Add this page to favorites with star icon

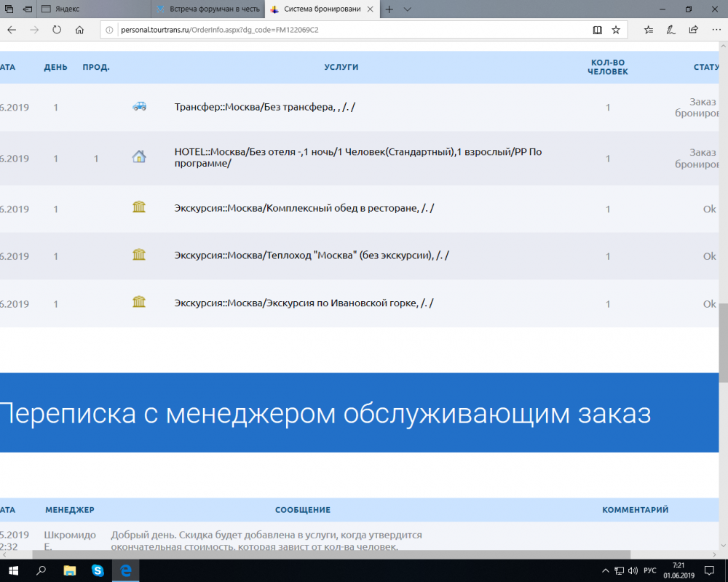click(x=616, y=30)
